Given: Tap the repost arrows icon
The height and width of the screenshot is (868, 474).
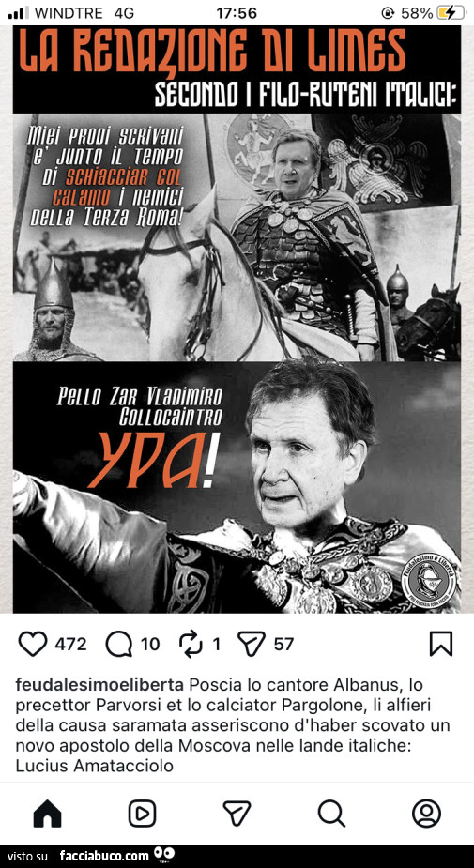Looking at the screenshot, I should click(191, 644).
